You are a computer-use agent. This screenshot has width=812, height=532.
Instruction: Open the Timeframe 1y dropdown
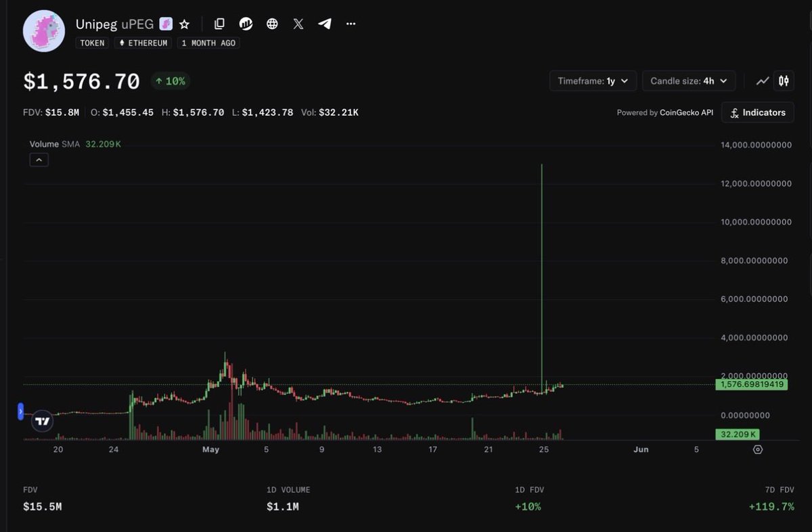click(x=593, y=81)
